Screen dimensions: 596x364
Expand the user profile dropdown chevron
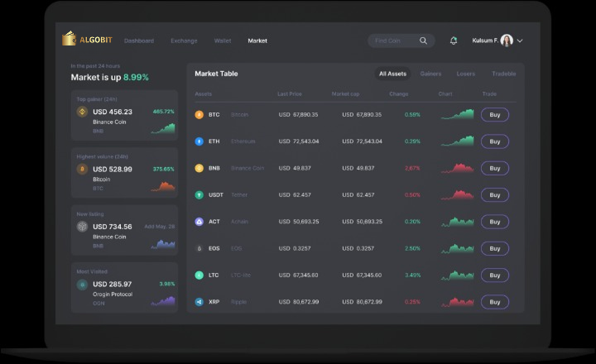(x=520, y=41)
